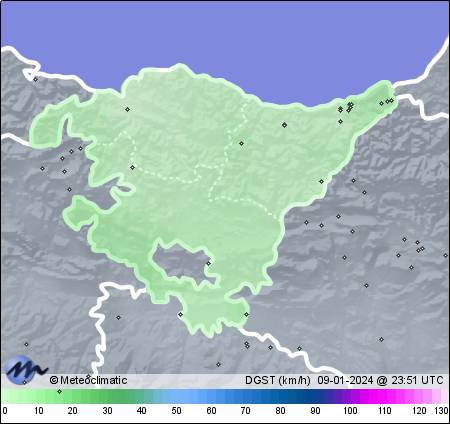Click the DGST (km/h) label
This screenshot has width=450, height=424.
pyautogui.click(x=278, y=380)
